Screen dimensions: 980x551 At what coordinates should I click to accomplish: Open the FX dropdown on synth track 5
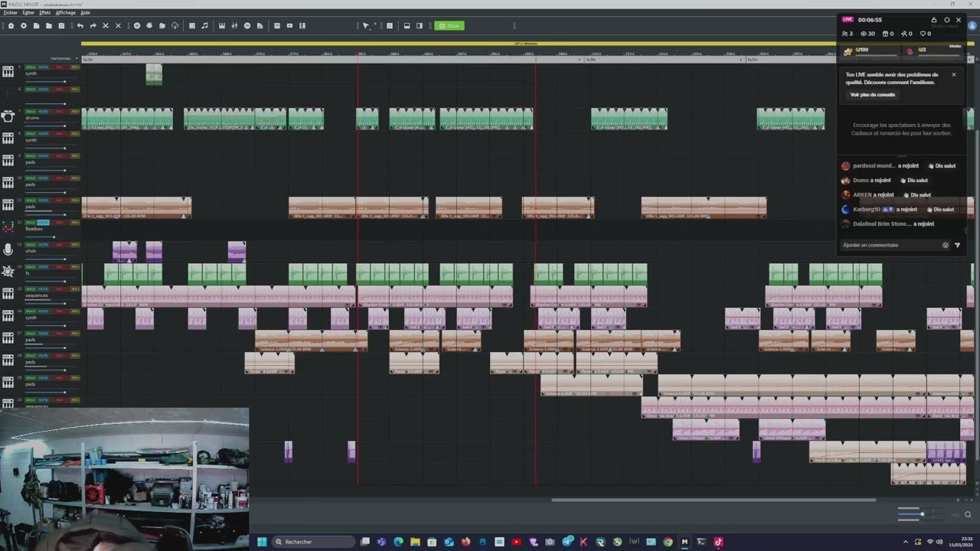75,67
